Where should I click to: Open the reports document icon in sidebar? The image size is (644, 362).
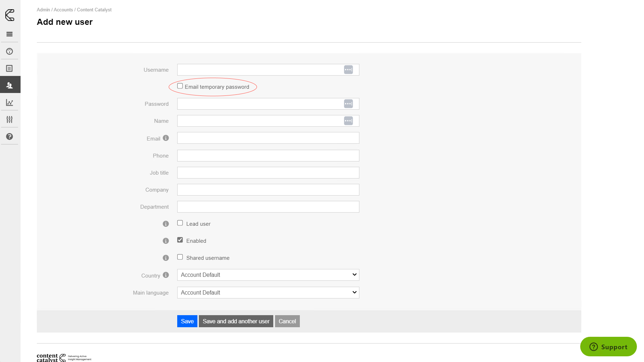point(10,68)
